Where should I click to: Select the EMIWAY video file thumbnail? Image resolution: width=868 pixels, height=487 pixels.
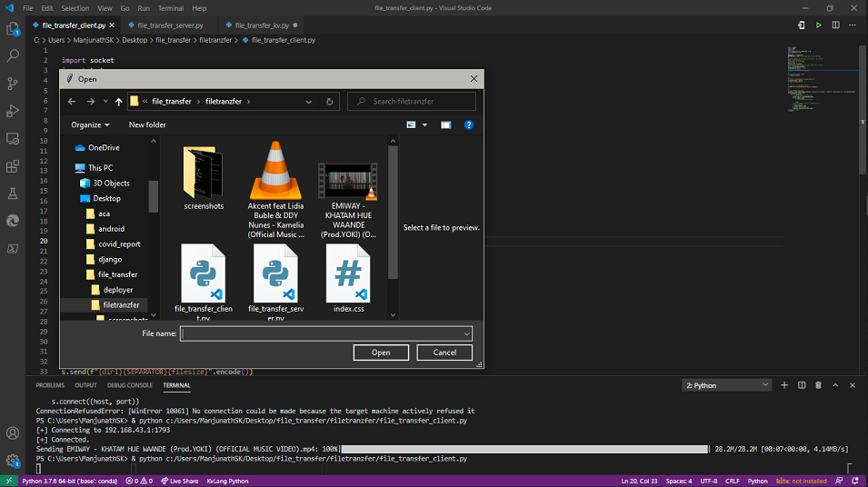(348, 181)
